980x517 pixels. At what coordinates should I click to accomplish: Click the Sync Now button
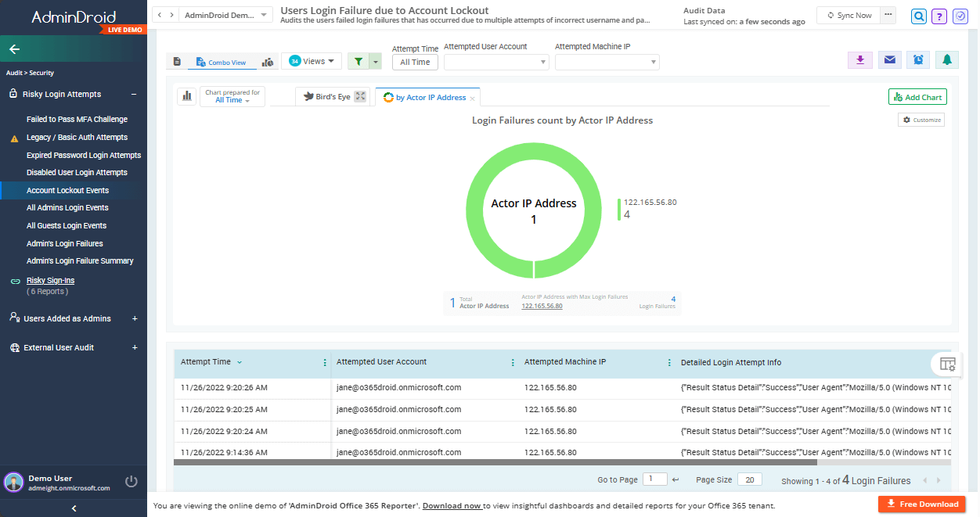pyautogui.click(x=848, y=15)
